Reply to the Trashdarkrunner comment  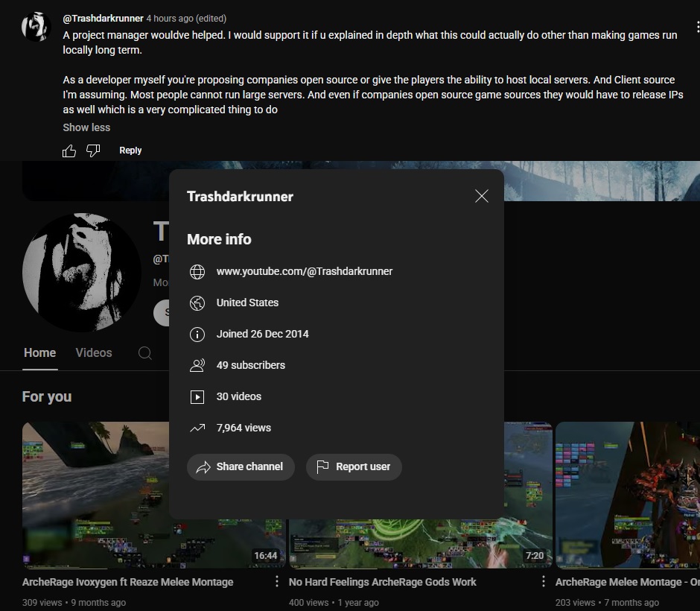tap(130, 151)
